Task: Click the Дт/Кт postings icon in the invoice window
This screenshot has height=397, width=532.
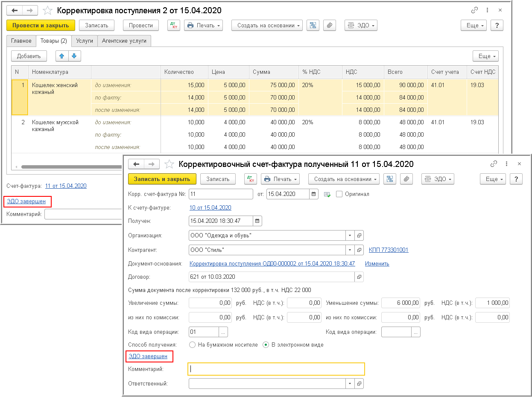Action: [x=250, y=179]
